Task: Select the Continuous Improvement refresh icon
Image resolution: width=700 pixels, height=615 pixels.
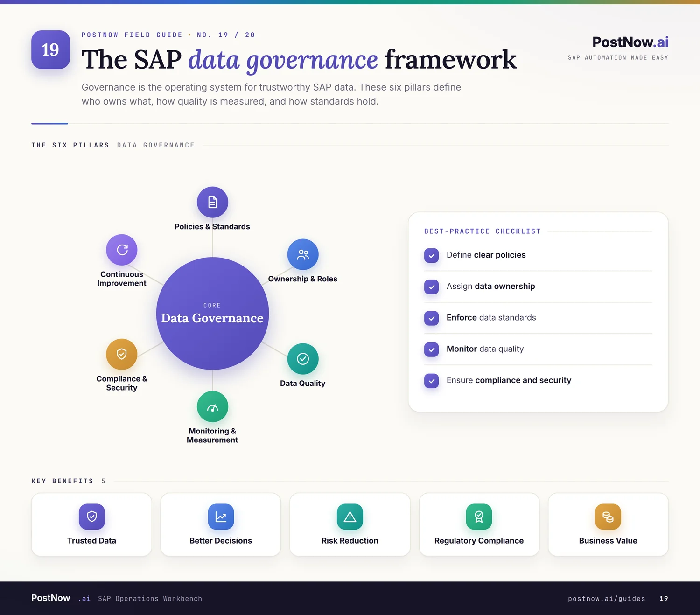Action: [122, 250]
